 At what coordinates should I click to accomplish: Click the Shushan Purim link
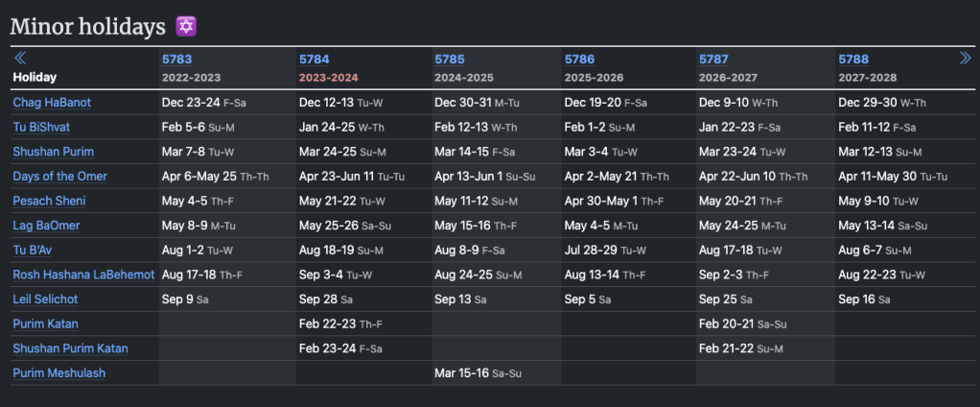pos(53,152)
